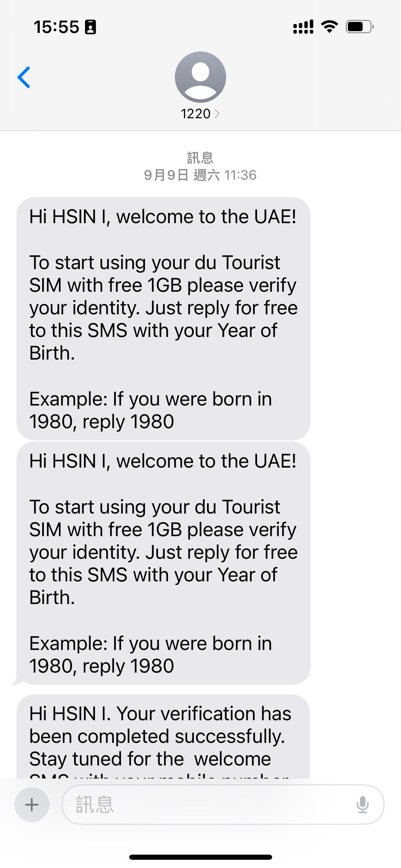
Task: Tap "Hi HSIN I" greeting in first bubble
Action: (x=69, y=217)
